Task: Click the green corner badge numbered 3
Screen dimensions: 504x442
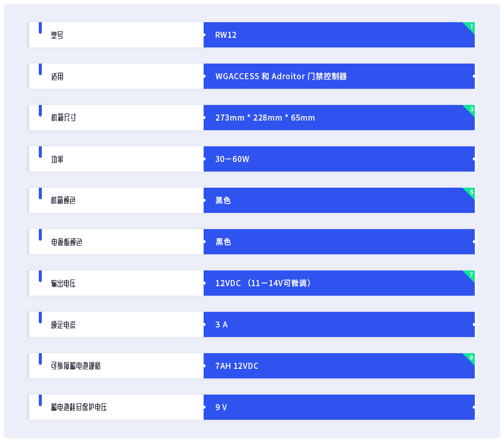Action: 470,109
